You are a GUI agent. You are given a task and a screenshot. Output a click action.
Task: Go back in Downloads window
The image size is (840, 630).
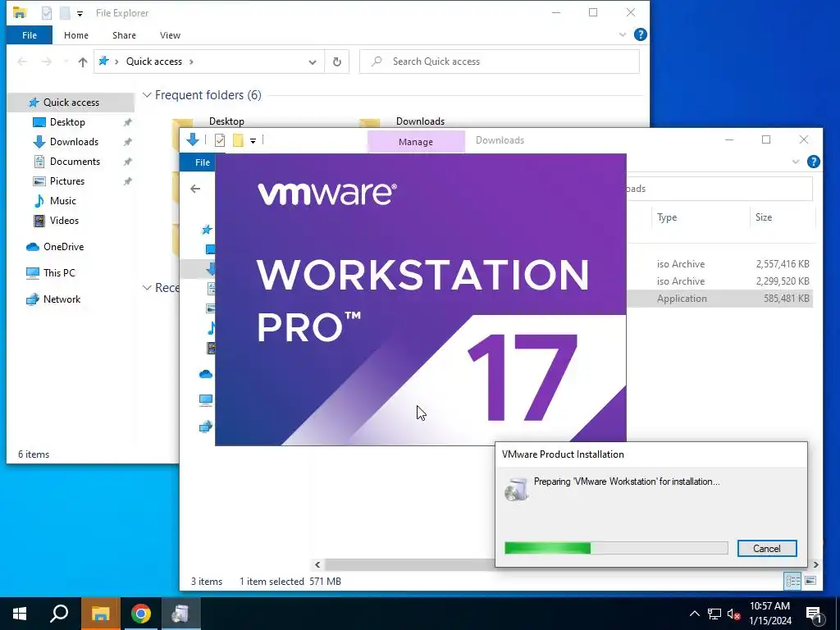[x=195, y=189]
